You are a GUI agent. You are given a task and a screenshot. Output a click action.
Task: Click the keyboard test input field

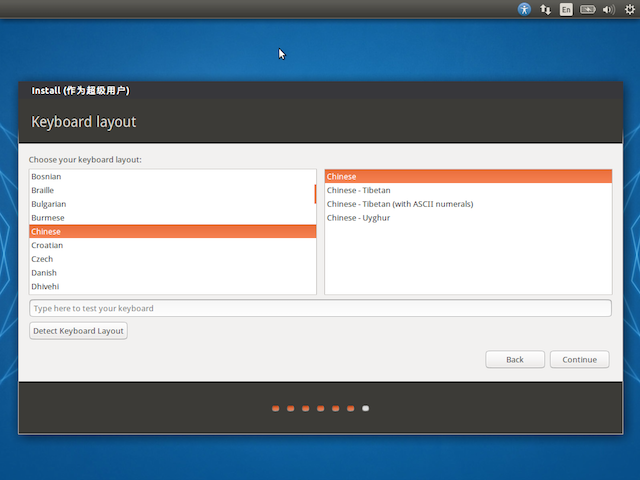320,308
